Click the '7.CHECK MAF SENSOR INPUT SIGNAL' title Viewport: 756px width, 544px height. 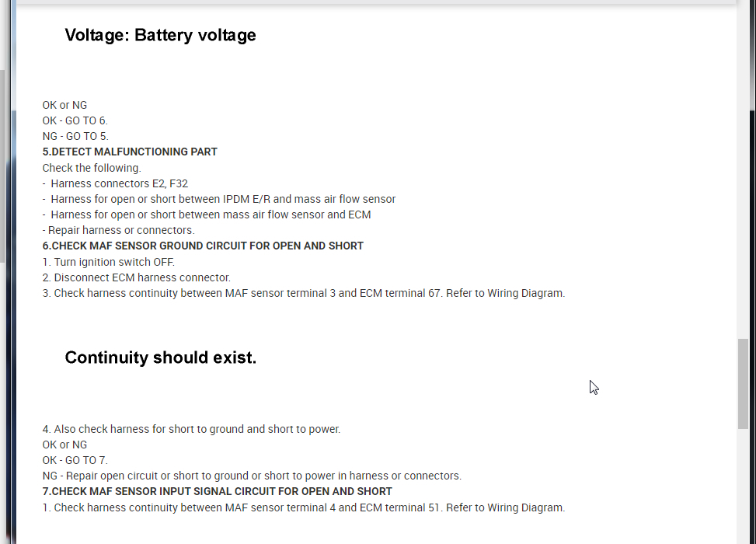(217, 491)
